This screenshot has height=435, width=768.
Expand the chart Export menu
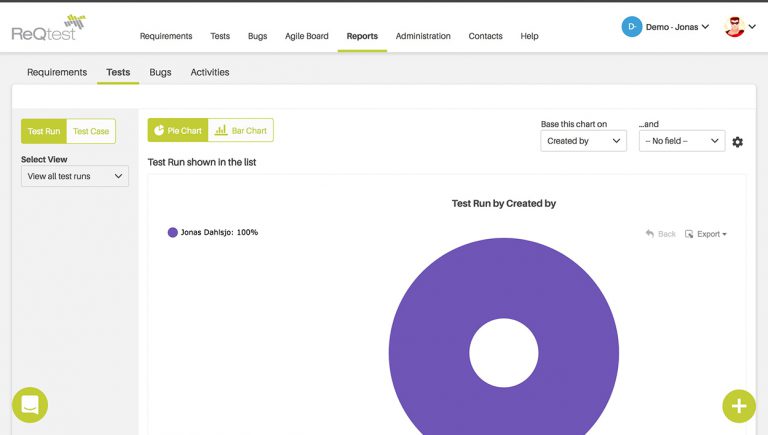click(706, 234)
